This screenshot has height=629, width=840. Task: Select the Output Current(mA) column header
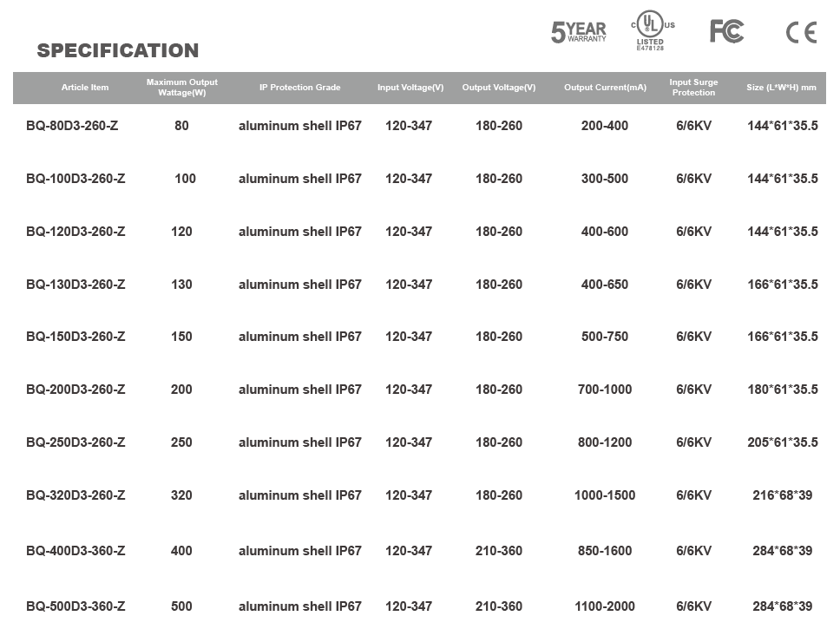(605, 88)
